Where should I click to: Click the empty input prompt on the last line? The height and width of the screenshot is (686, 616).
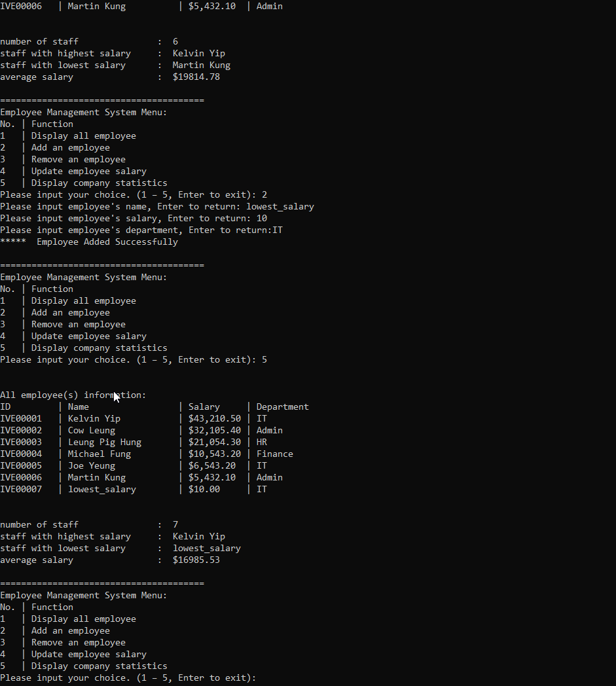pyautogui.click(x=262, y=678)
